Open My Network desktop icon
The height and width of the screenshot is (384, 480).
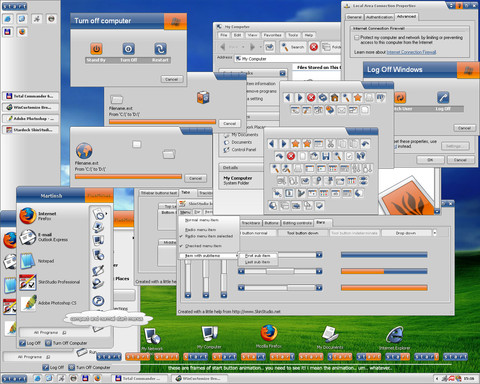pos(152,338)
